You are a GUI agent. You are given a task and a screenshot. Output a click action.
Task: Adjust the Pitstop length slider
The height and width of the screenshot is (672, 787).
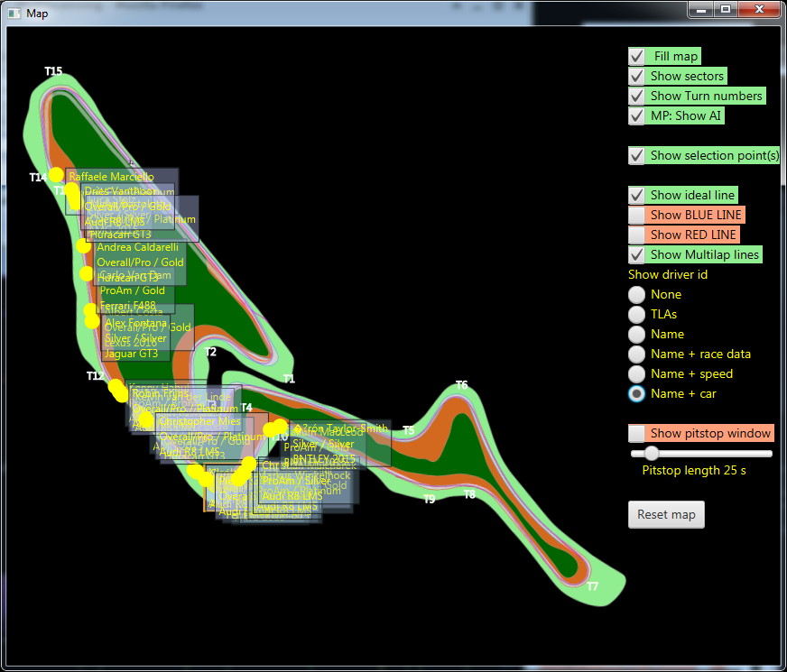pyautogui.click(x=652, y=455)
